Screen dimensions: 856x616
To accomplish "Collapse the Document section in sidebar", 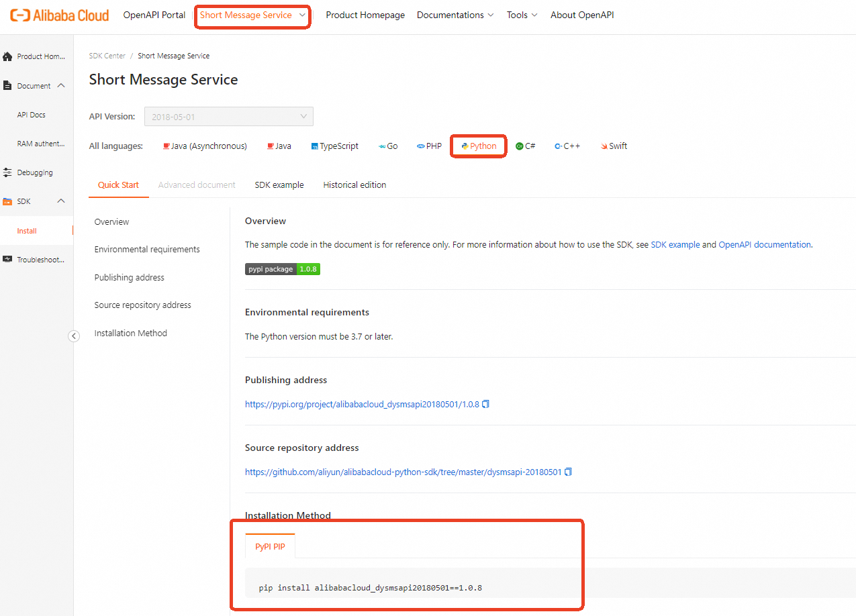I will [x=61, y=86].
